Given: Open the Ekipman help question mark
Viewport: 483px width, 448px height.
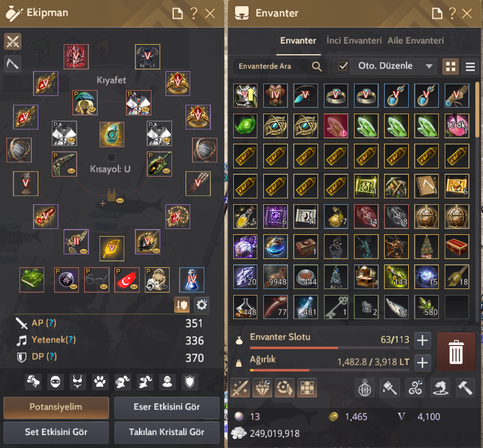Looking at the screenshot, I should [194, 14].
